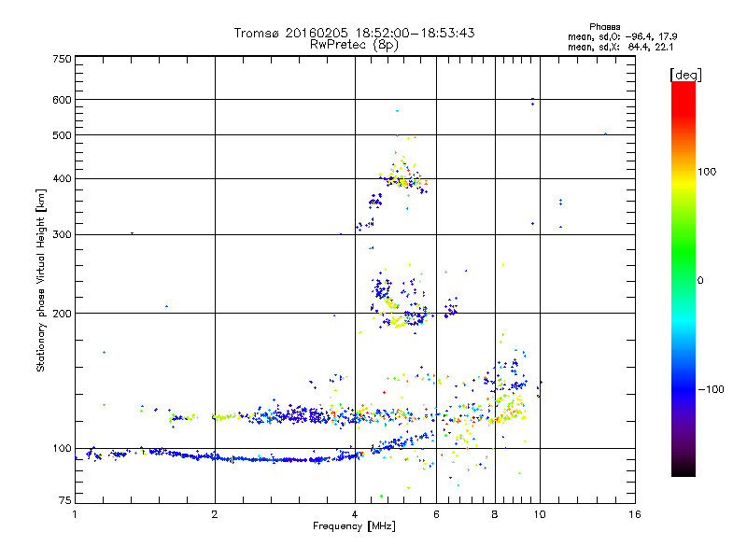This screenshot has height=560, width=747.
Task: Click the x-axis tick label '16'
Action: 635,514
